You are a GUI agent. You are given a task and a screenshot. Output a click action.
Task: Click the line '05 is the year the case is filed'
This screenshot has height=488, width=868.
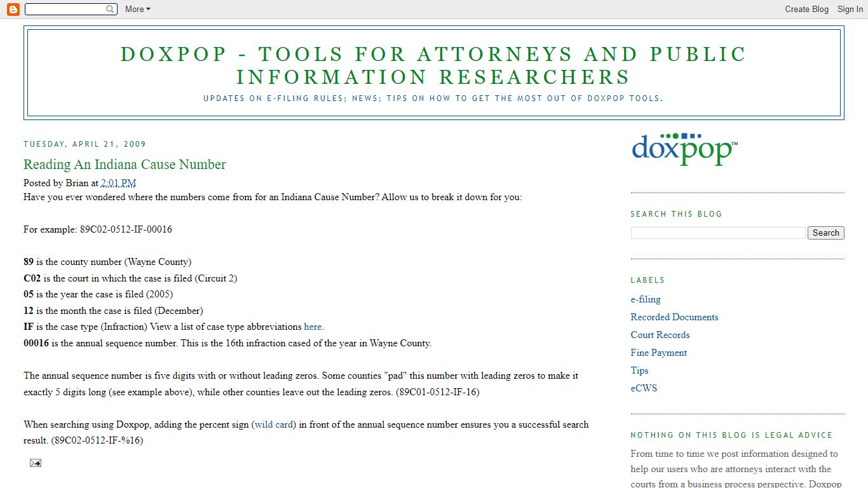click(x=98, y=294)
